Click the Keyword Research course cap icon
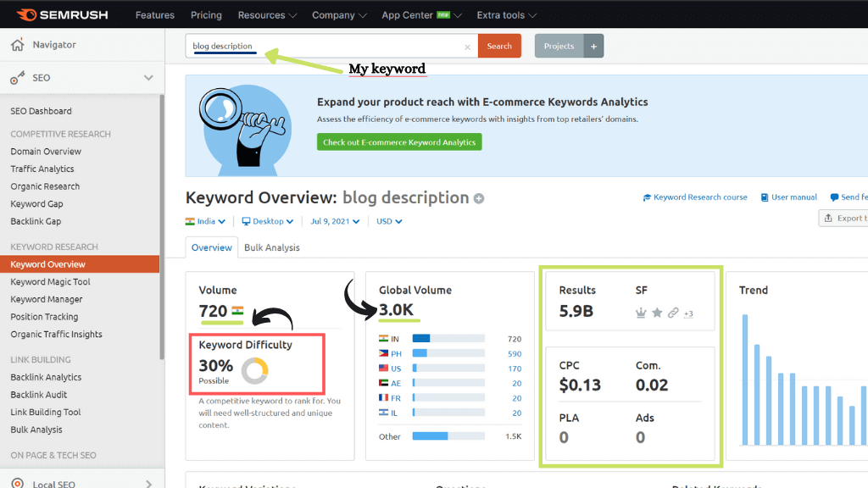Image resolution: width=868 pixels, height=488 pixels. 647,197
